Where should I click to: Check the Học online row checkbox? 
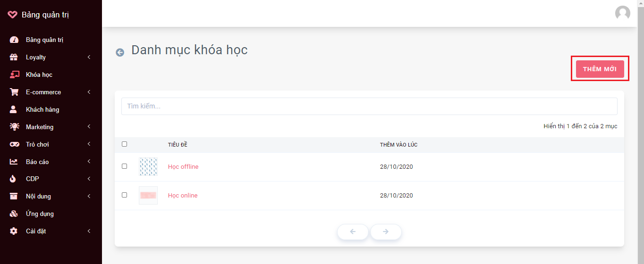tap(124, 195)
